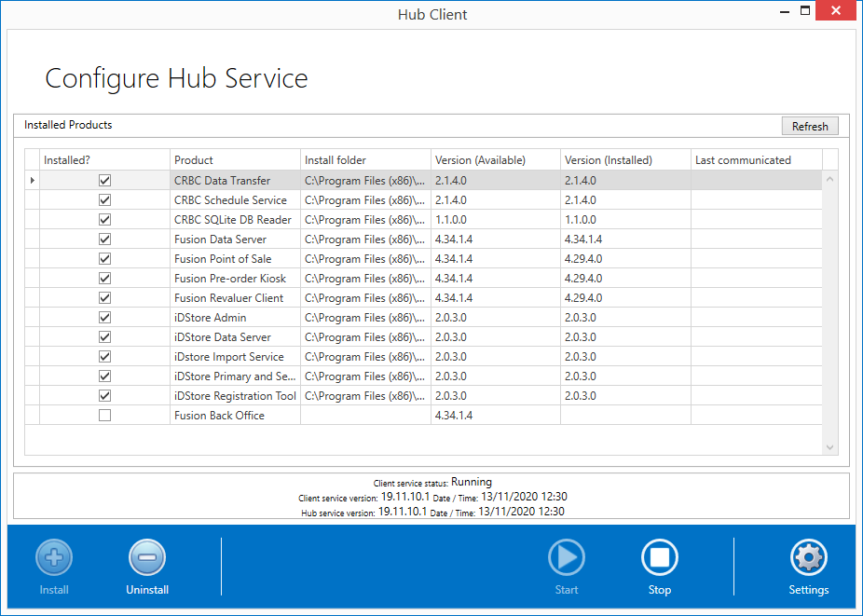Sort by Version (Available) column header
863x616 pixels.
(496, 159)
